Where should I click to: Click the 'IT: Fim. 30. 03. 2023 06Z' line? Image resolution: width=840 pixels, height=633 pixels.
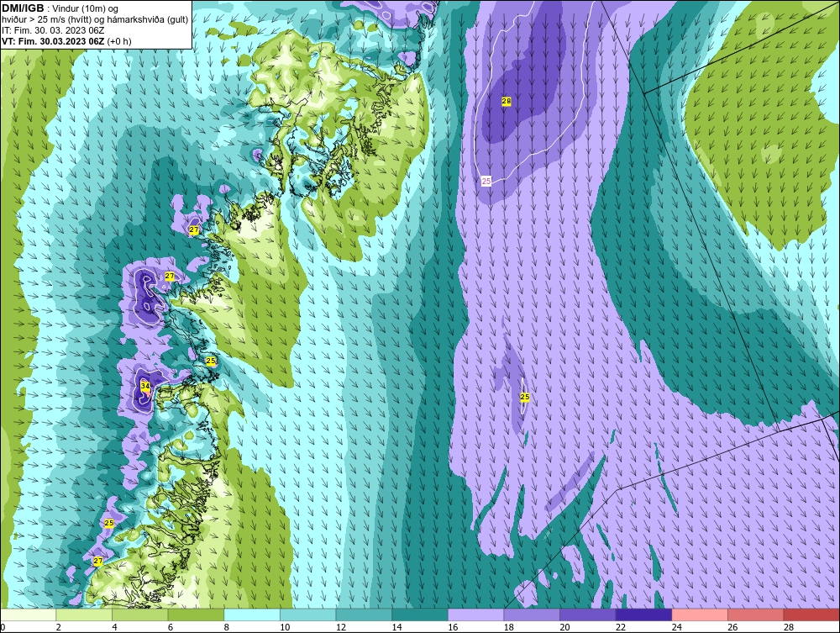point(53,30)
